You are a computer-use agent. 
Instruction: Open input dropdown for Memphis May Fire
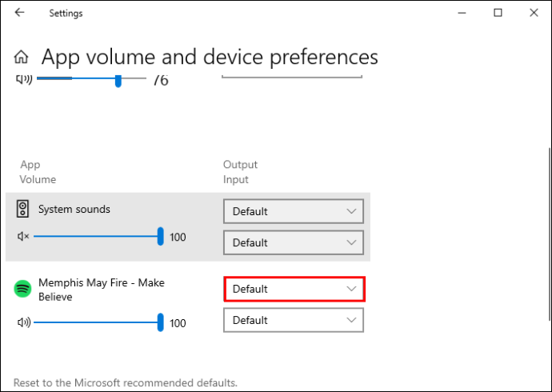point(294,320)
